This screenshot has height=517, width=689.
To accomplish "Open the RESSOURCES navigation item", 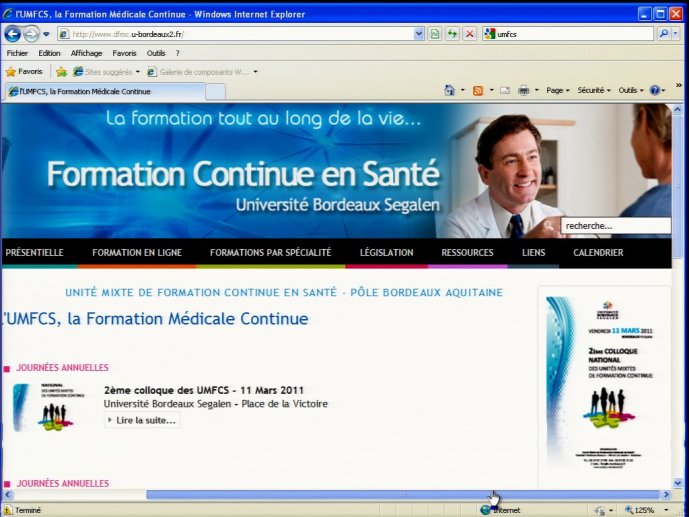I will [467, 253].
